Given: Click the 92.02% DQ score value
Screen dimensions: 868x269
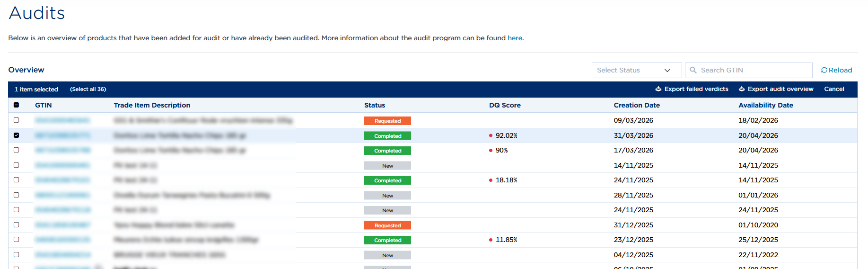Looking at the screenshot, I should [506, 135].
